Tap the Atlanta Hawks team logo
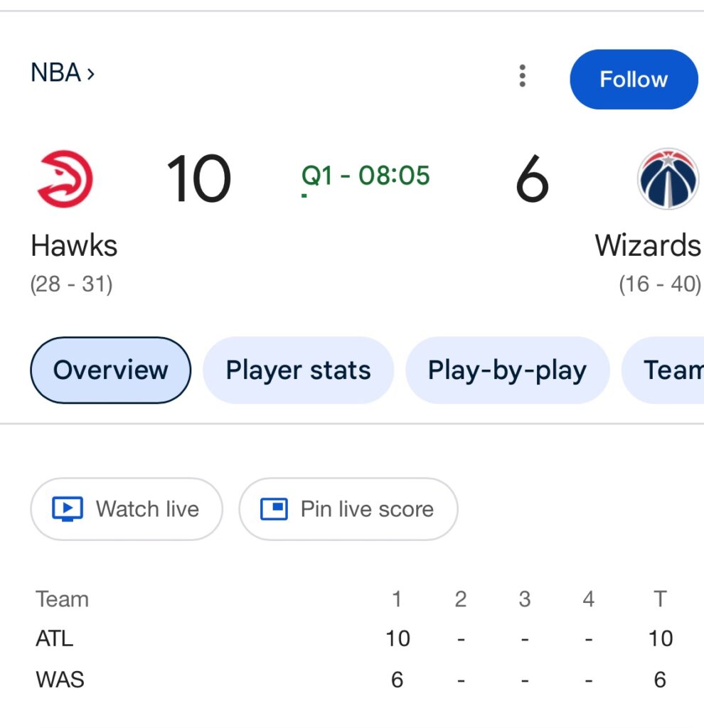Screen dimensions: 704x728 pos(65,178)
